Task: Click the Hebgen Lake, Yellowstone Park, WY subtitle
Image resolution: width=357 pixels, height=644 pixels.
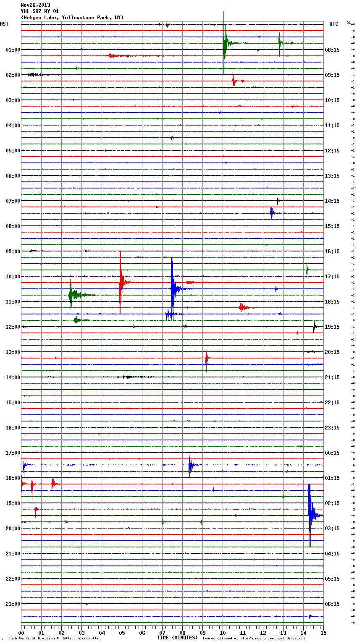Action: coord(72,18)
